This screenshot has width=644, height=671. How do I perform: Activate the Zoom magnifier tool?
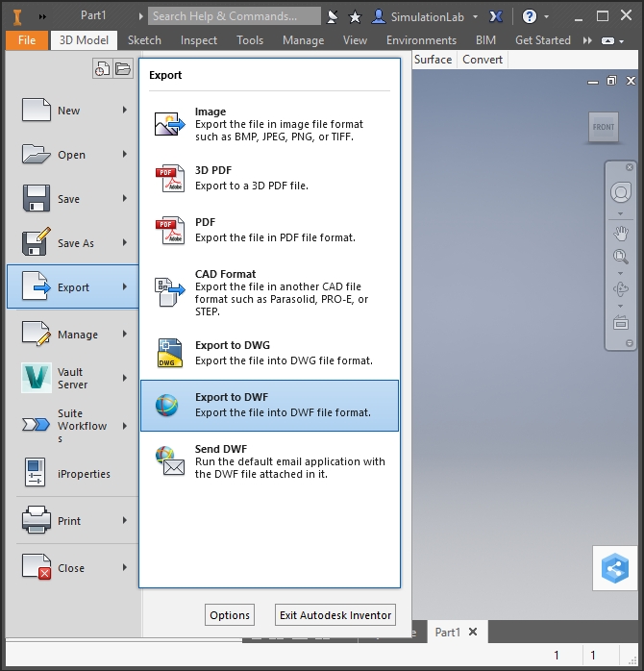621,256
